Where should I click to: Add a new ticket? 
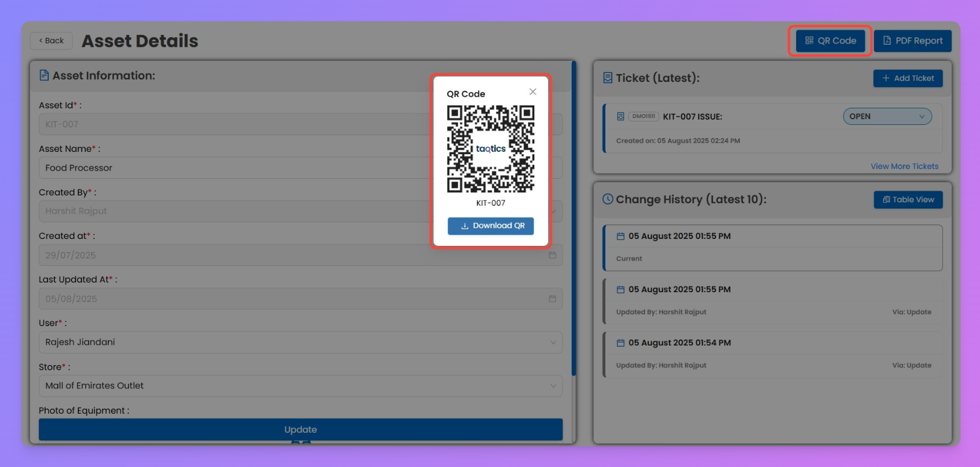(908, 78)
